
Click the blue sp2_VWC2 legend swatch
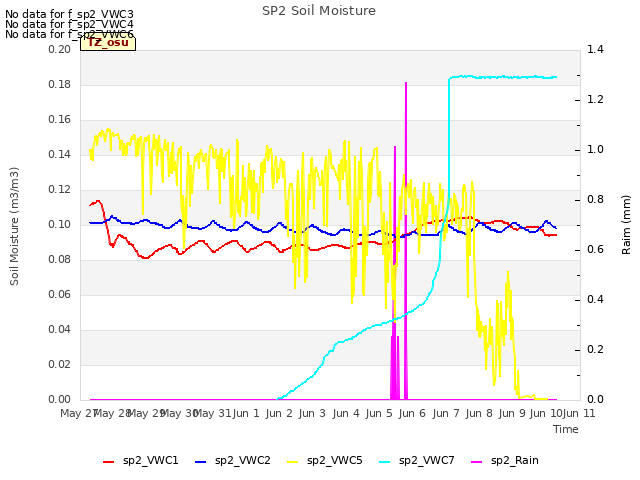coord(201,462)
